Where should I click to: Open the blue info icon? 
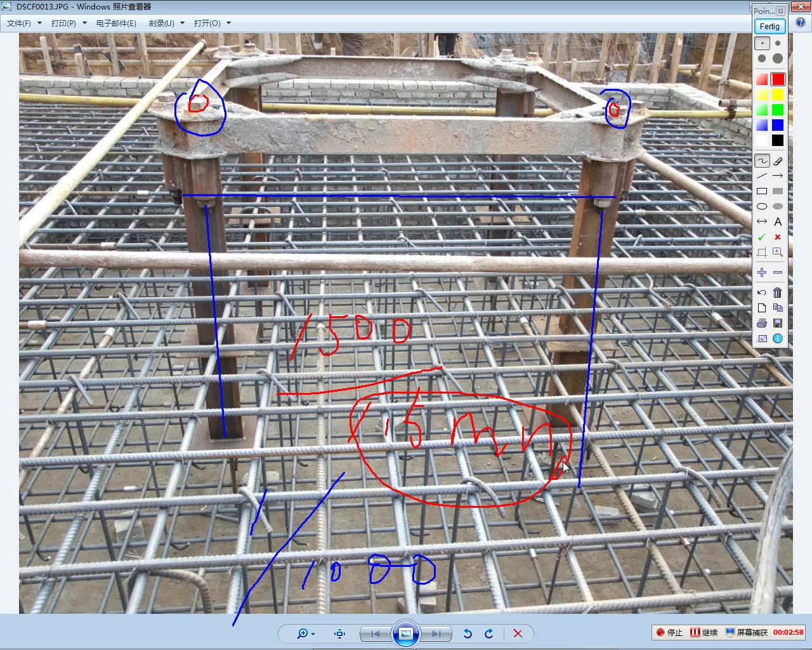point(778,338)
